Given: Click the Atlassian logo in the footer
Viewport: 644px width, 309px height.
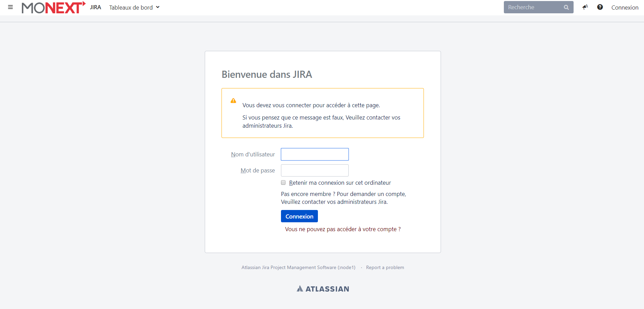Looking at the screenshot, I should (x=323, y=289).
